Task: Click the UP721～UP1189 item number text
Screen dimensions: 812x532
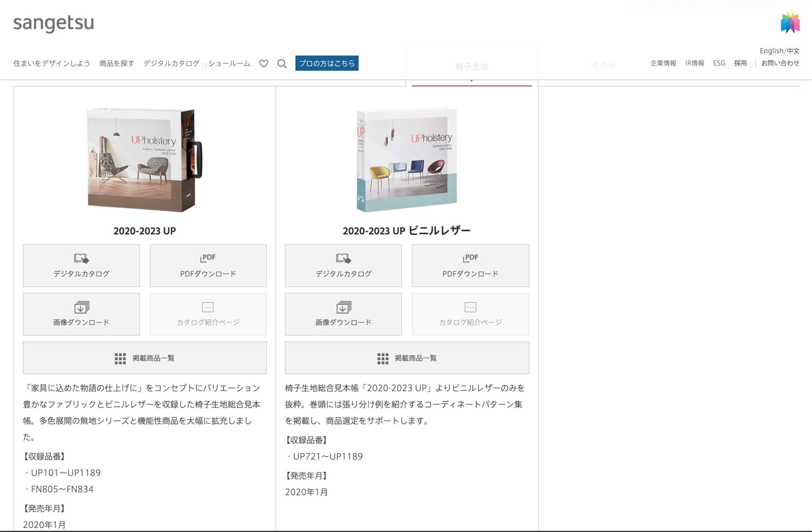Action: click(328, 456)
